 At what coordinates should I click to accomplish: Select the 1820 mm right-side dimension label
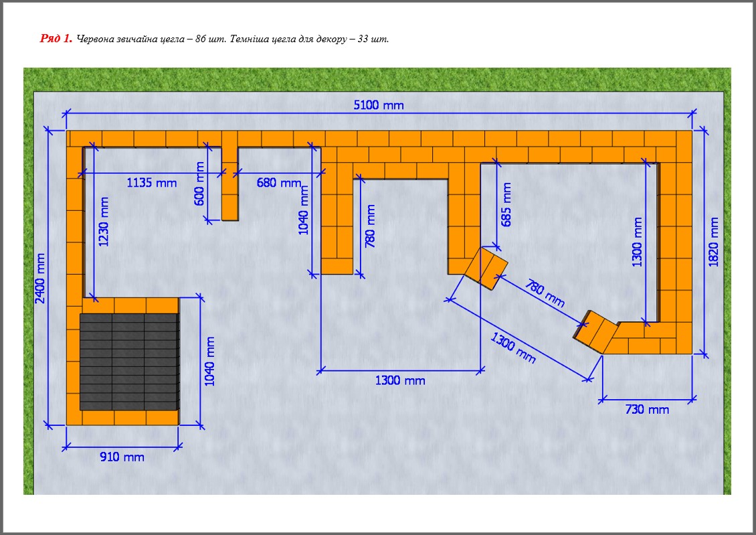pos(714,242)
